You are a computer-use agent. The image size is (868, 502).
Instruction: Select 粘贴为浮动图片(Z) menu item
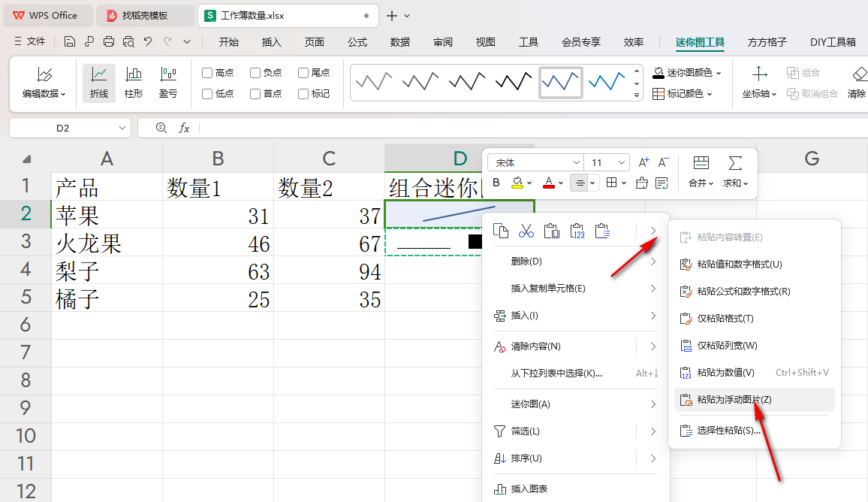tap(754, 400)
